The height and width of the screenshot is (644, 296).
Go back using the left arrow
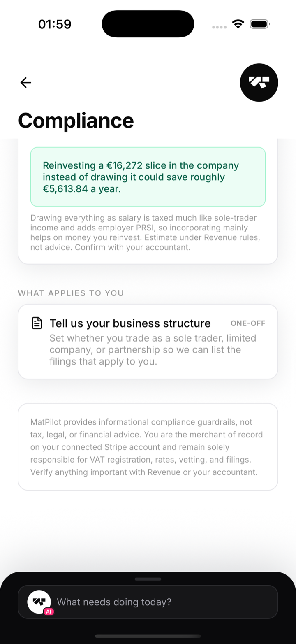point(25,83)
